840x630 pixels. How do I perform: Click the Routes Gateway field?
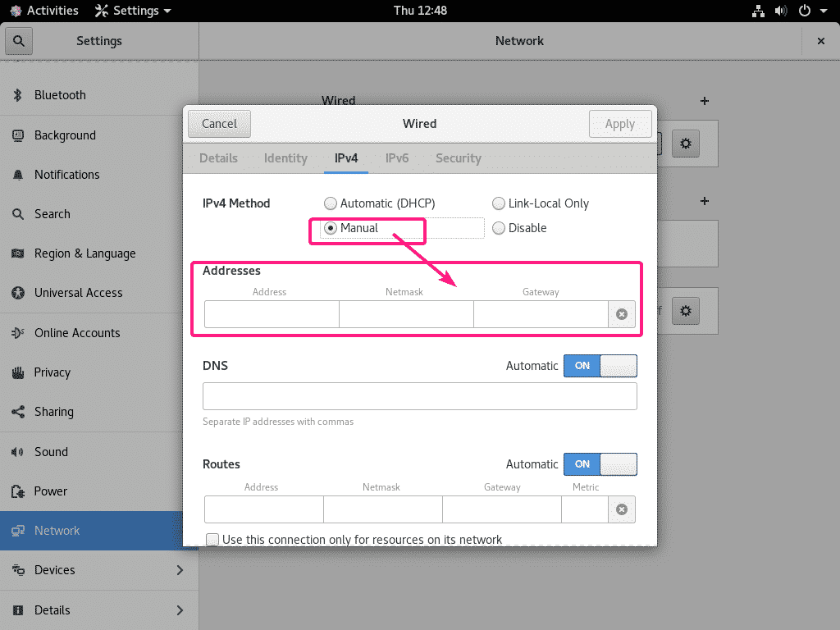tap(502, 509)
